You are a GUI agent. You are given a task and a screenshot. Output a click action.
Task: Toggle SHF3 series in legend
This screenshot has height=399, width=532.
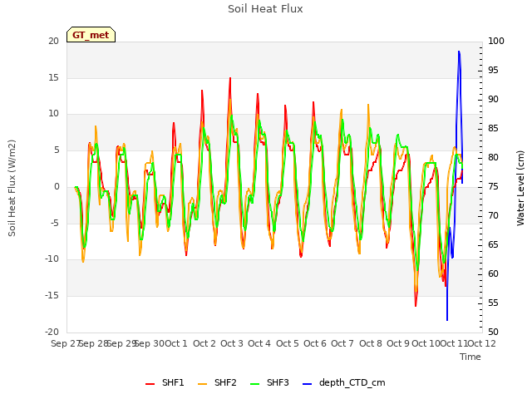(x=269, y=382)
